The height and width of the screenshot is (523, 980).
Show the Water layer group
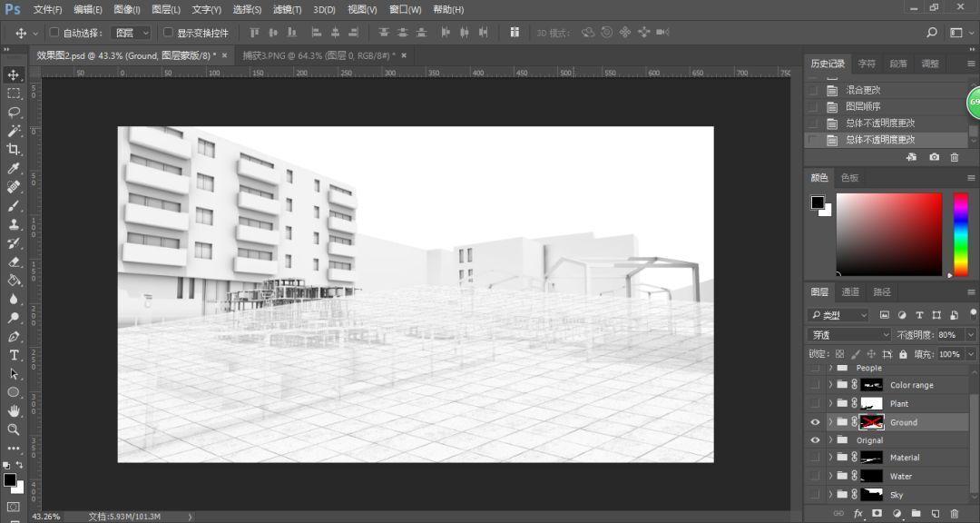pos(815,476)
